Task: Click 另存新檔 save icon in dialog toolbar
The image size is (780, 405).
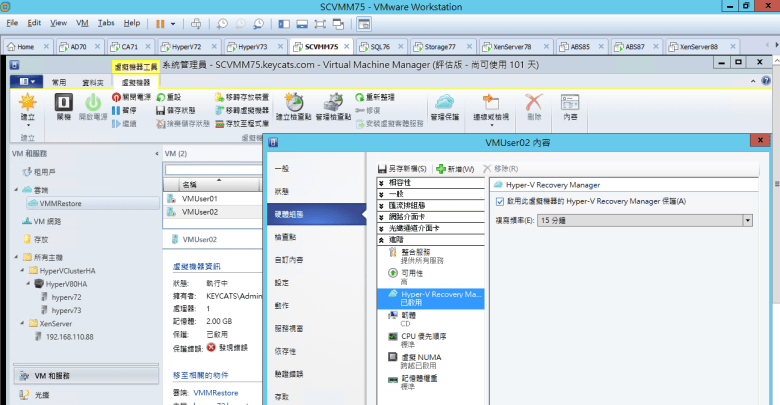Action: (383, 169)
